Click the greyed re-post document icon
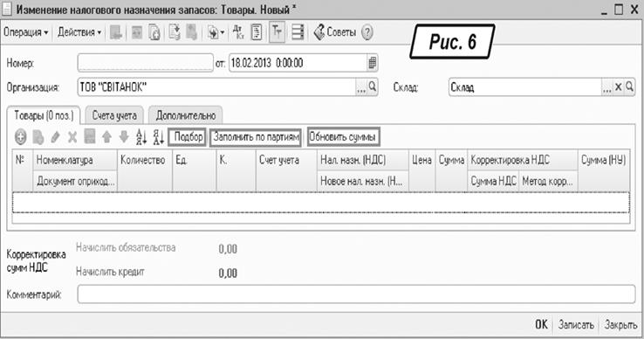644x339 pixels. [x=137, y=32]
